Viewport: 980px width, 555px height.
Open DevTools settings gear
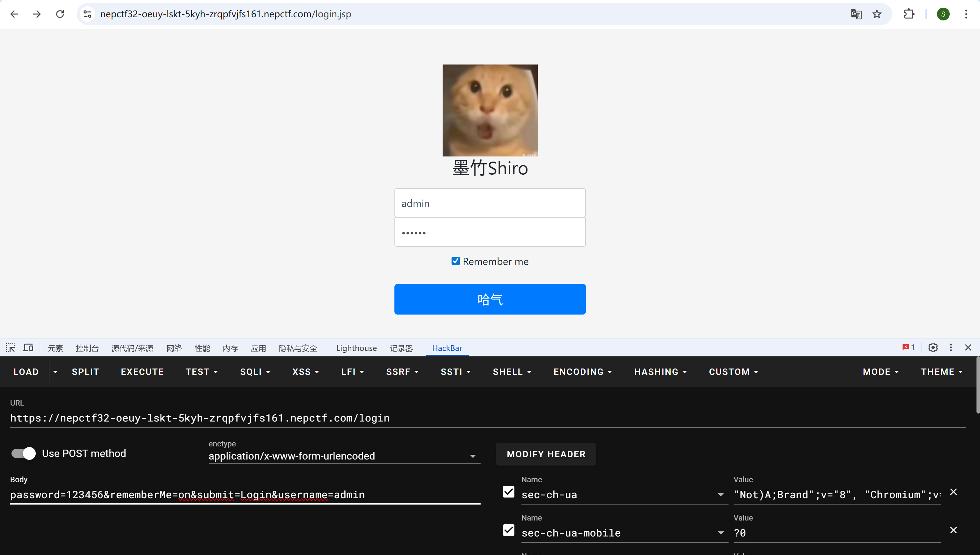click(x=933, y=347)
